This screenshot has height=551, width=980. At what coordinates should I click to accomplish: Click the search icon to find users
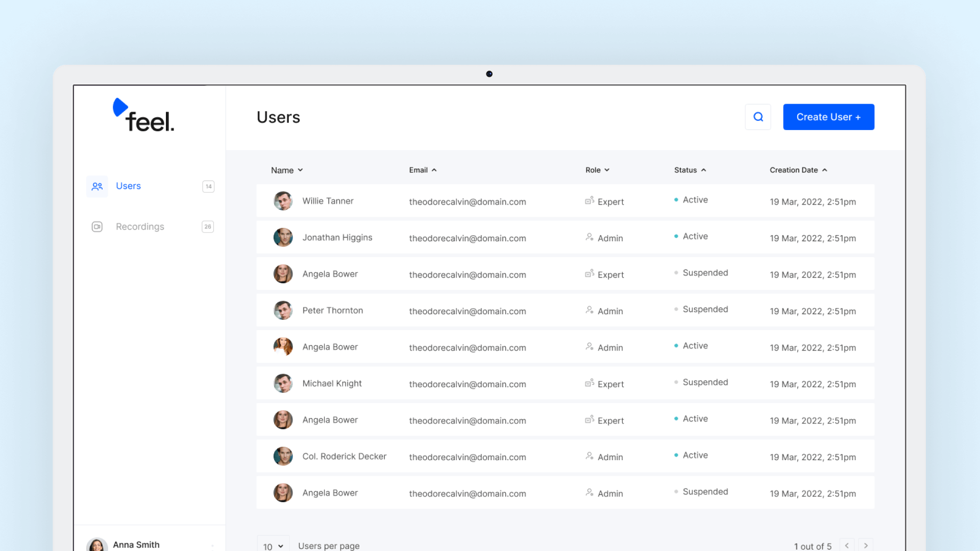[x=758, y=116]
